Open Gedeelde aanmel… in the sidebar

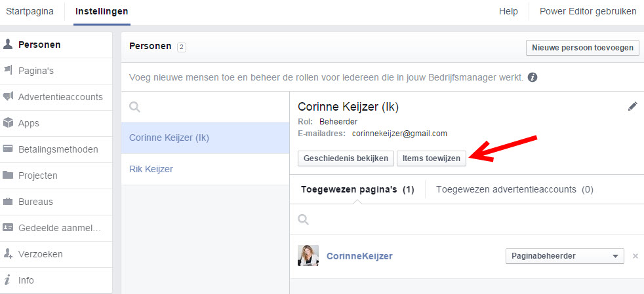point(56,228)
